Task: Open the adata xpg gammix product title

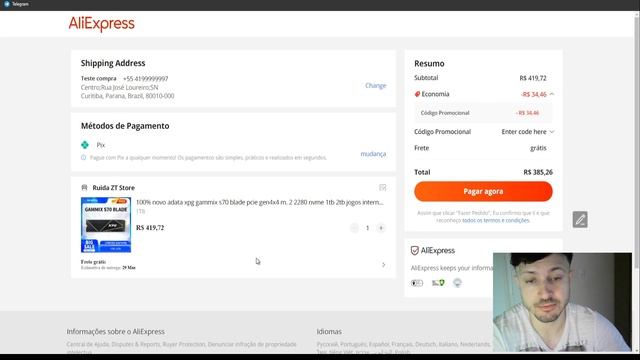Action: point(260,202)
